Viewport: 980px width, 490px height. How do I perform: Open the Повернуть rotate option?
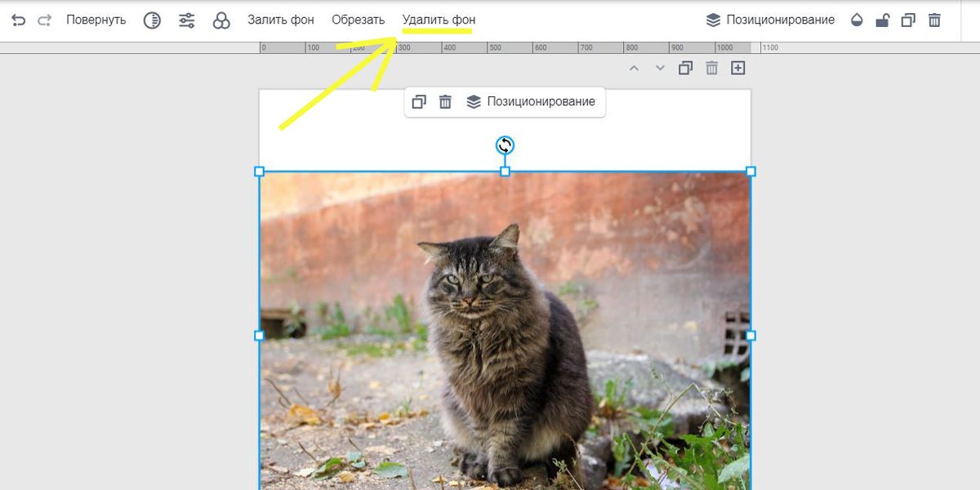coord(96,20)
